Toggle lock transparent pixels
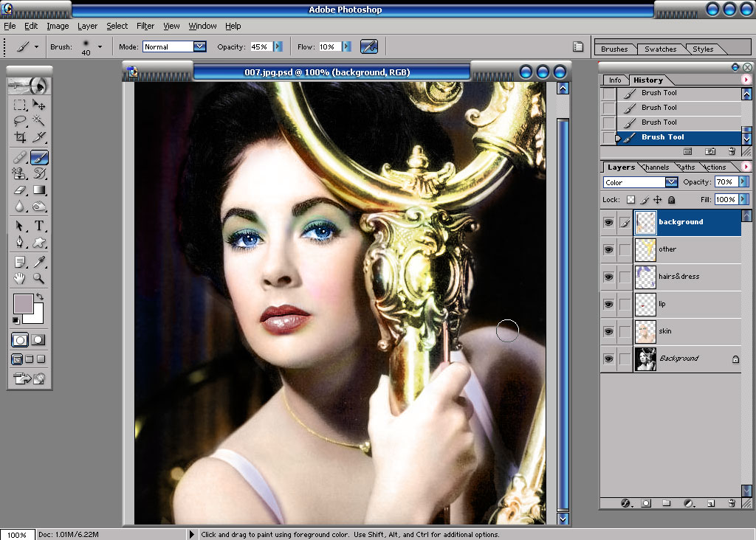Viewport: 756px width, 540px height. pos(630,199)
